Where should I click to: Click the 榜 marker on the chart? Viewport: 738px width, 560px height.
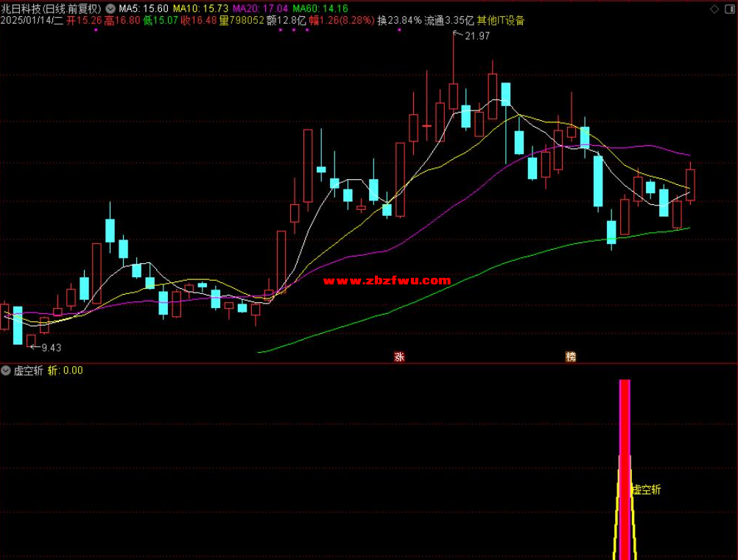coord(571,357)
